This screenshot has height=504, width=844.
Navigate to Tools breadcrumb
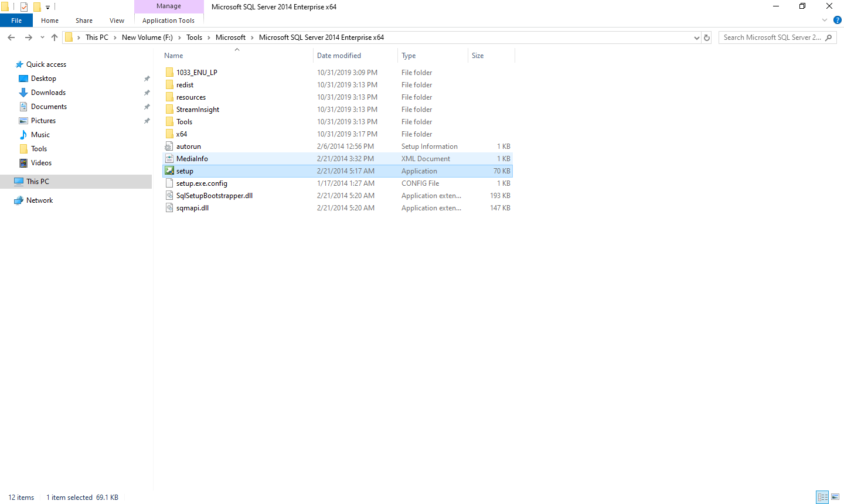194,38
